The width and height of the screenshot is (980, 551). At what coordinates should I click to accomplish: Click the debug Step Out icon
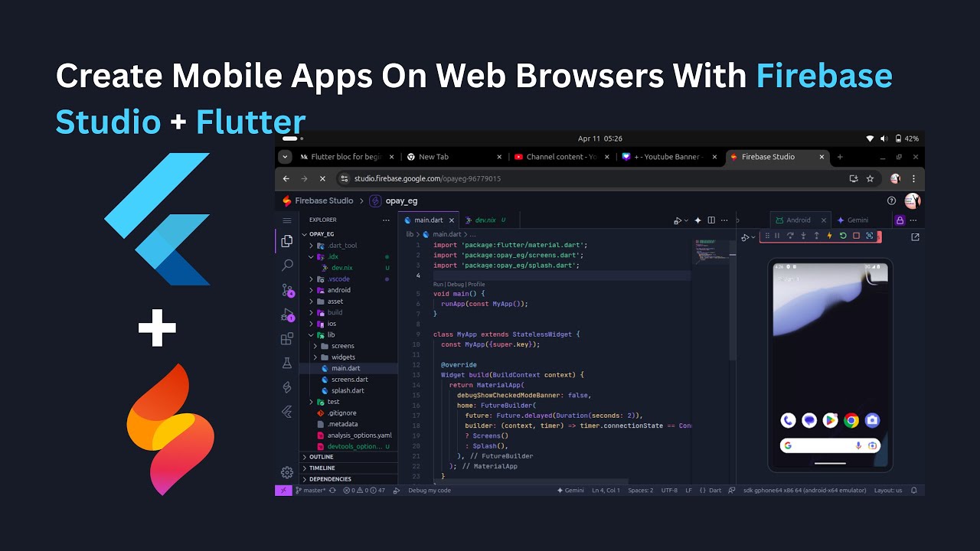tap(816, 236)
